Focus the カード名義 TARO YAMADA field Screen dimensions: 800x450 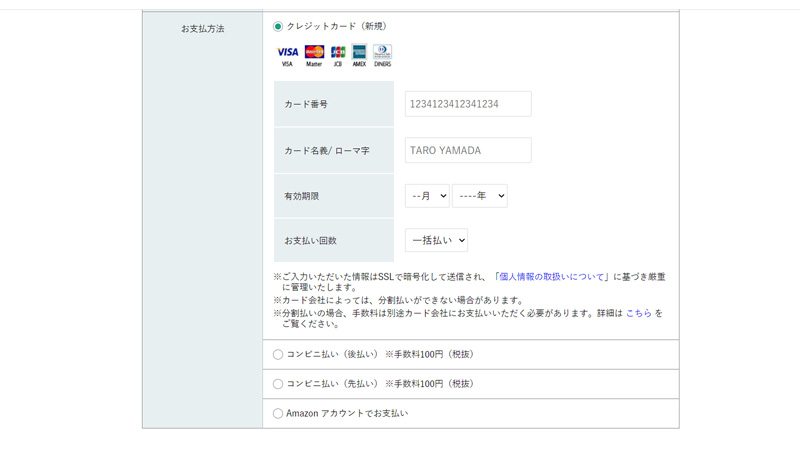pyautogui.click(x=468, y=151)
